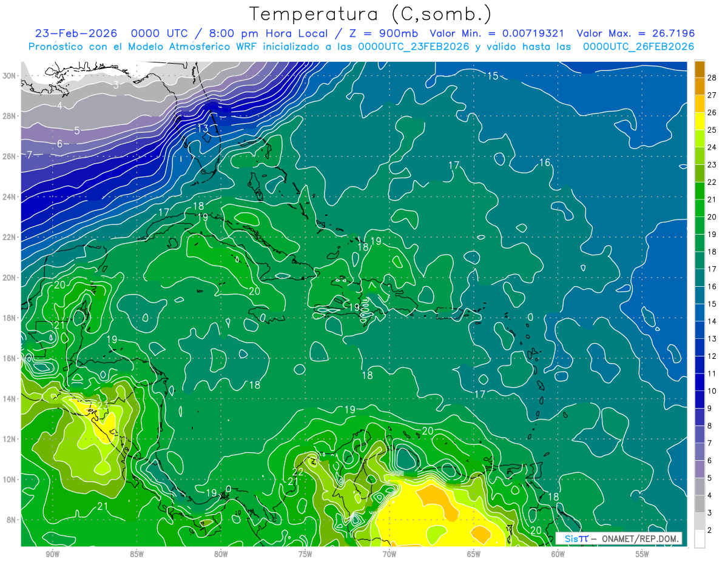Click the title 'Temperatura (C,somb.)'
728x562 pixels.
click(370, 14)
